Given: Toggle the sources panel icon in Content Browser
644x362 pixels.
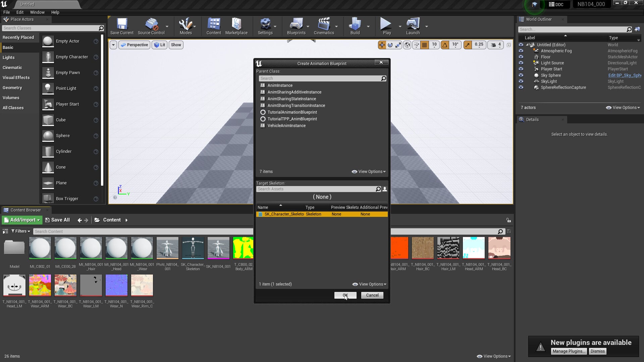Looking at the screenshot, I should [x=5, y=231].
